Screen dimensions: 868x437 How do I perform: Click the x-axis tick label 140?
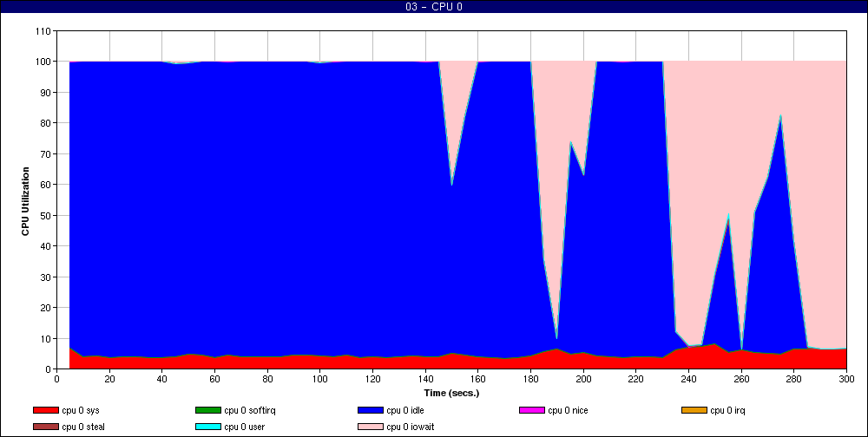pyautogui.click(x=425, y=379)
